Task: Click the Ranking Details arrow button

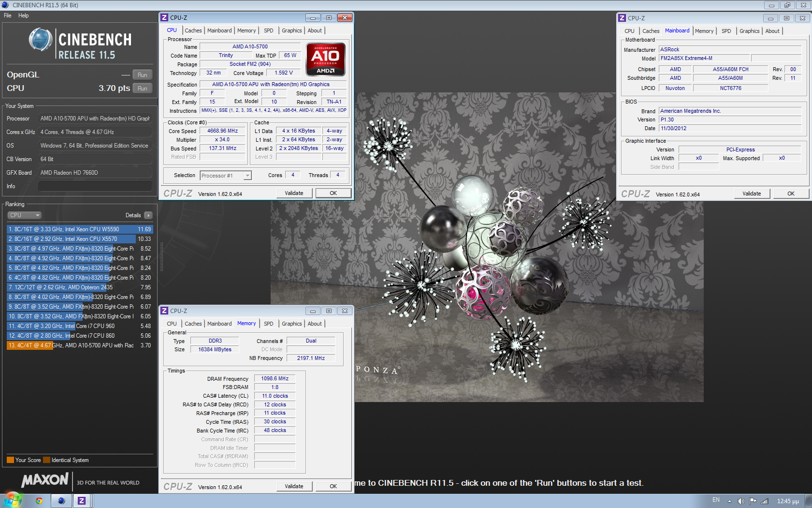Action: pos(148,215)
